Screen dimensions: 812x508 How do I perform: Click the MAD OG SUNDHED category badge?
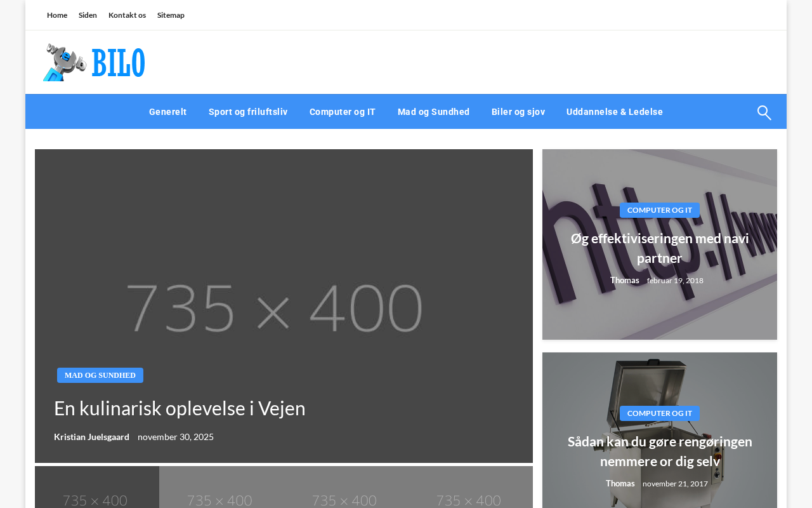click(x=100, y=375)
